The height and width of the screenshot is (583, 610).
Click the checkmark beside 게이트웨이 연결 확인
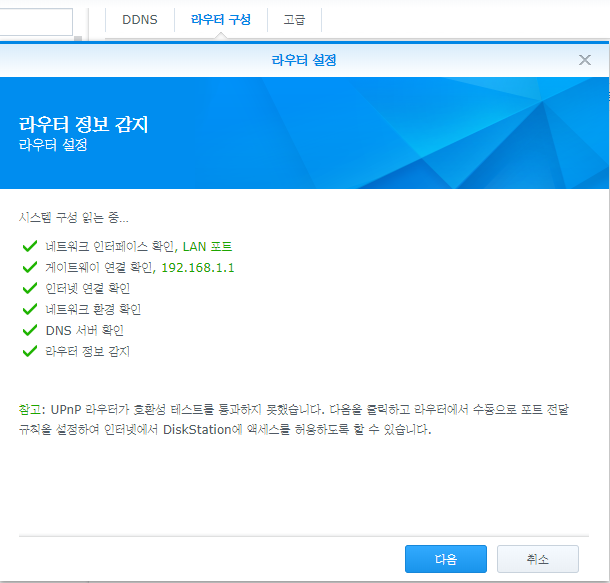click(x=30, y=267)
